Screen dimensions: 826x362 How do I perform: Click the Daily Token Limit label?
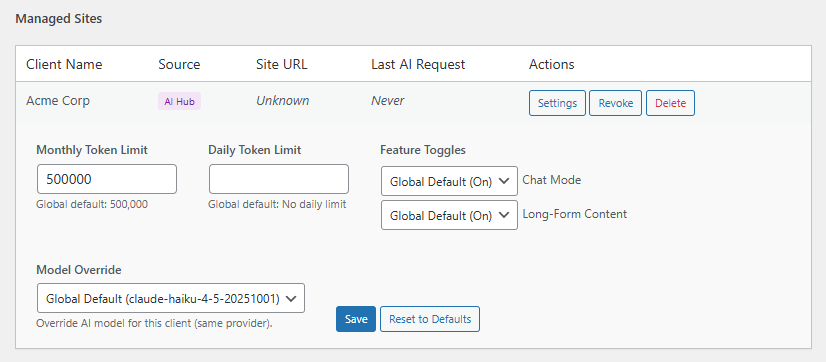(x=254, y=150)
